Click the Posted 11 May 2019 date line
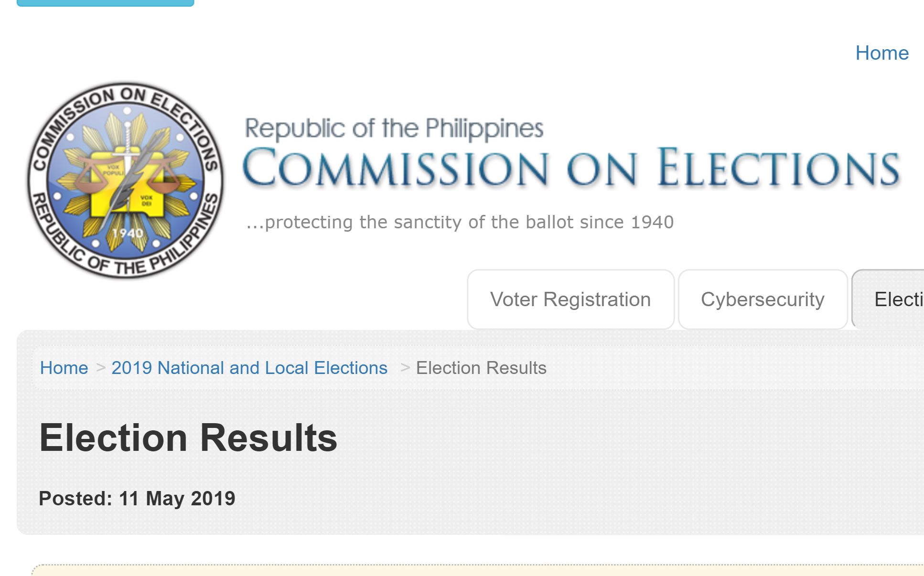 [x=137, y=498]
